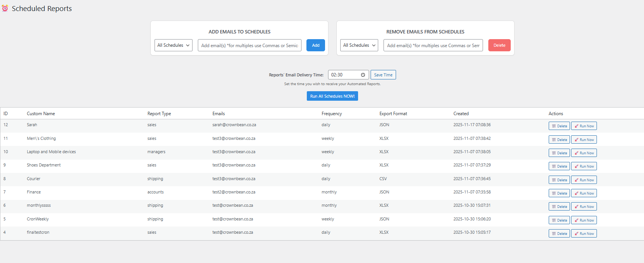Screen dimensions: 644x263
Task: Click the Export Format column header
Action: coord(393,114)
